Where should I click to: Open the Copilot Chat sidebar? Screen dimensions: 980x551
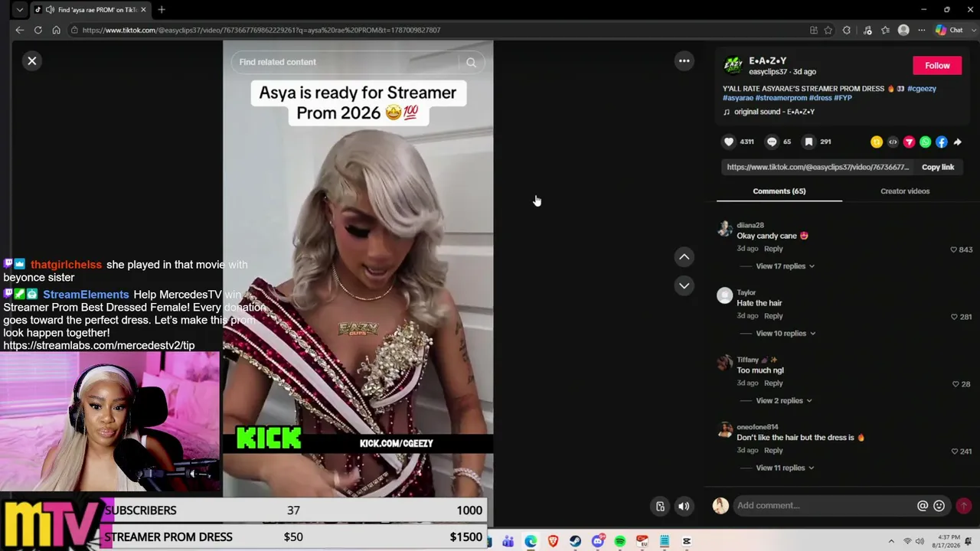pyautogui.click(x=949, y=30)
